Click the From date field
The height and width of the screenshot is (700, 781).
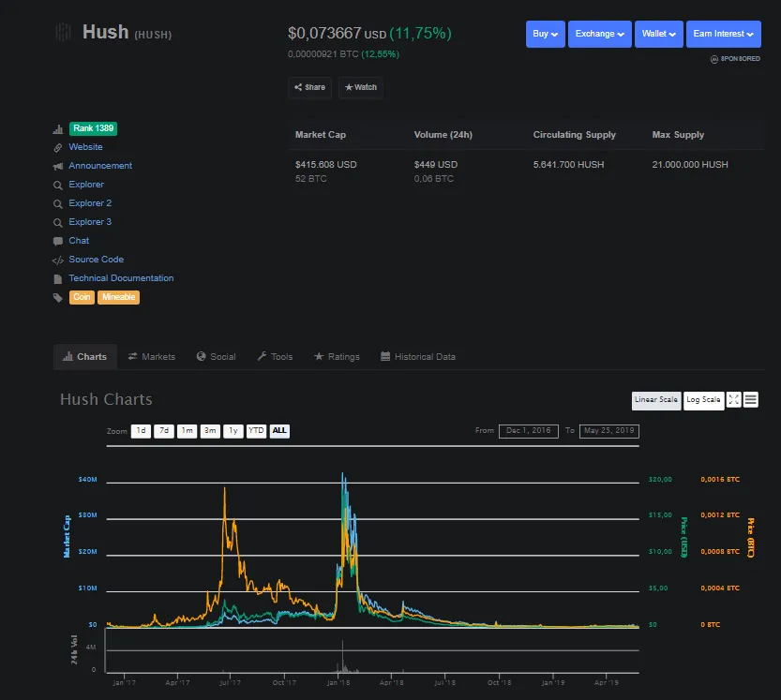pos(528,431)
